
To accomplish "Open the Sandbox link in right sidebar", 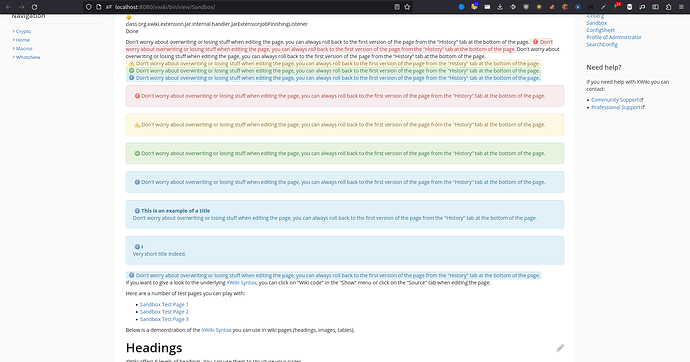I will pos(596,23).
